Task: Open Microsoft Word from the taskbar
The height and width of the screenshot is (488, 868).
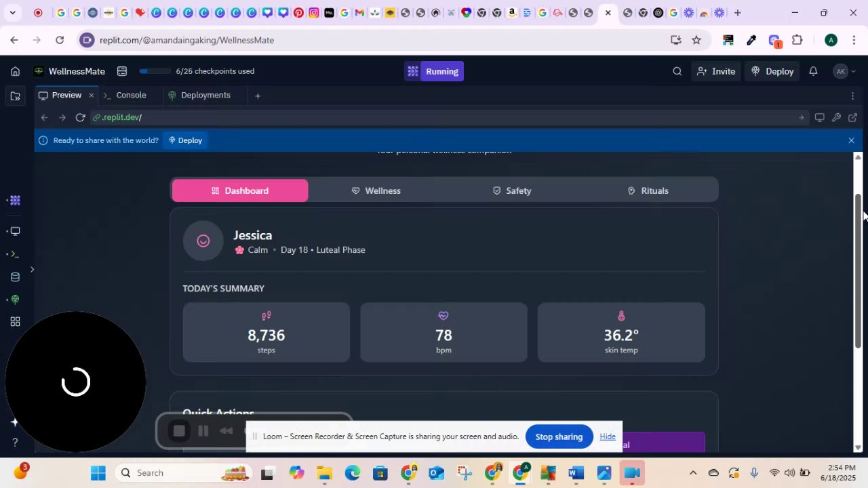Action: pyautogui.click(x=576, y=472)
